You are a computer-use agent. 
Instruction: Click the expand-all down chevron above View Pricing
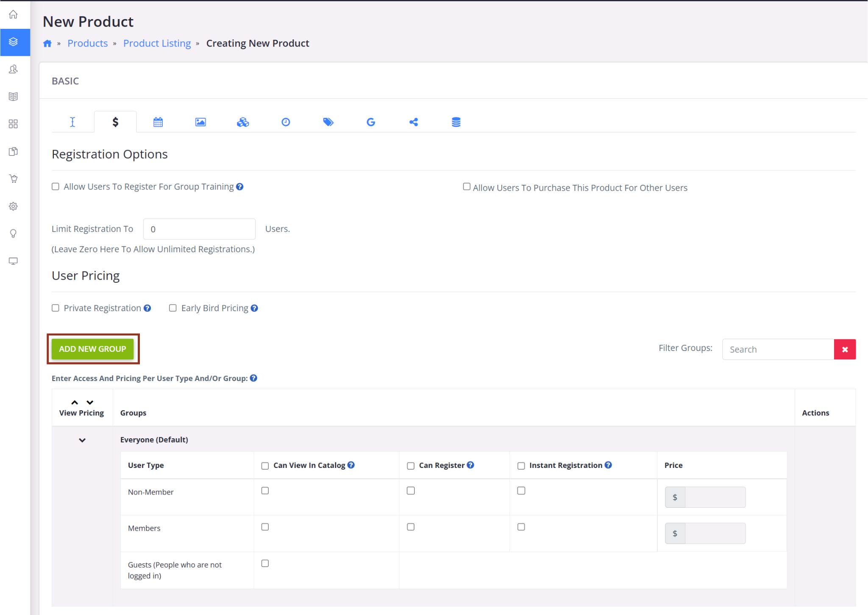click(90, 402)
